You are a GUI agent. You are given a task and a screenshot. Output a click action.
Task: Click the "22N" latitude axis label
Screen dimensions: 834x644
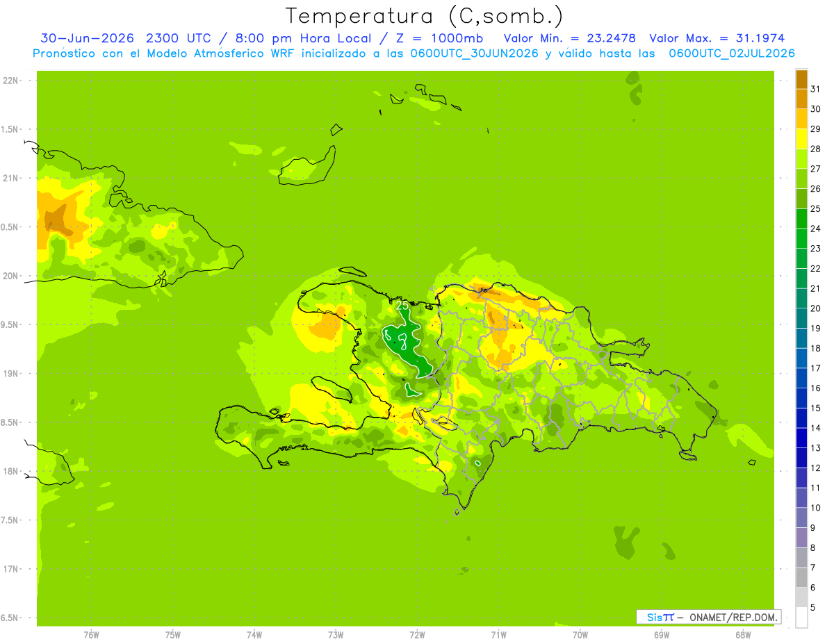(10, 81)
